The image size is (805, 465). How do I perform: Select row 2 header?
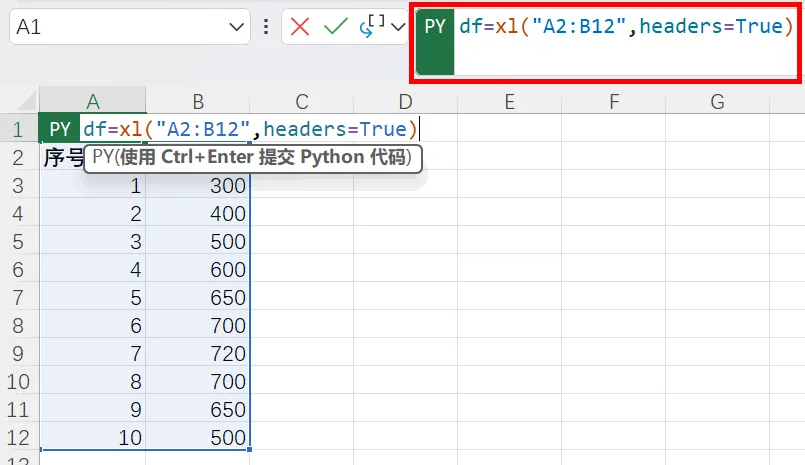click(18, 157)
